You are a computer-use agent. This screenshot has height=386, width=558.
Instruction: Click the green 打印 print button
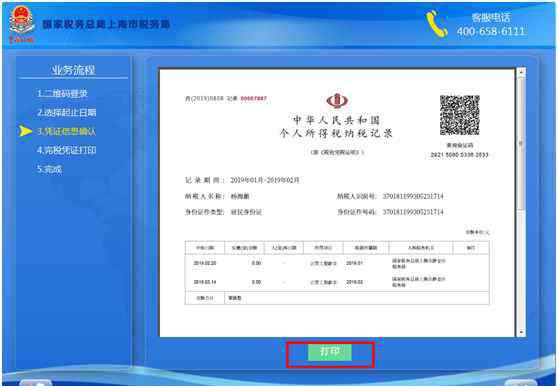tap(330, 352)
